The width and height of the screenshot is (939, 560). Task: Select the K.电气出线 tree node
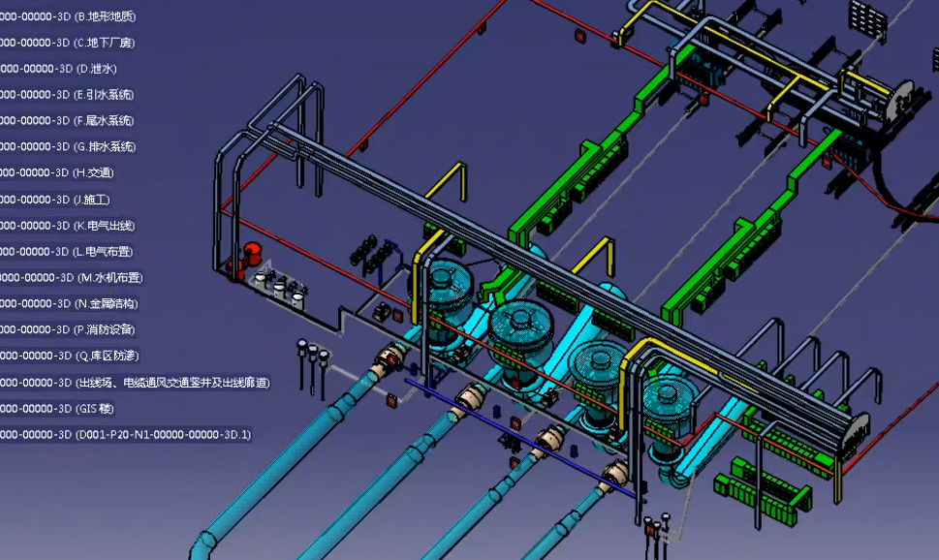point(68,226)
